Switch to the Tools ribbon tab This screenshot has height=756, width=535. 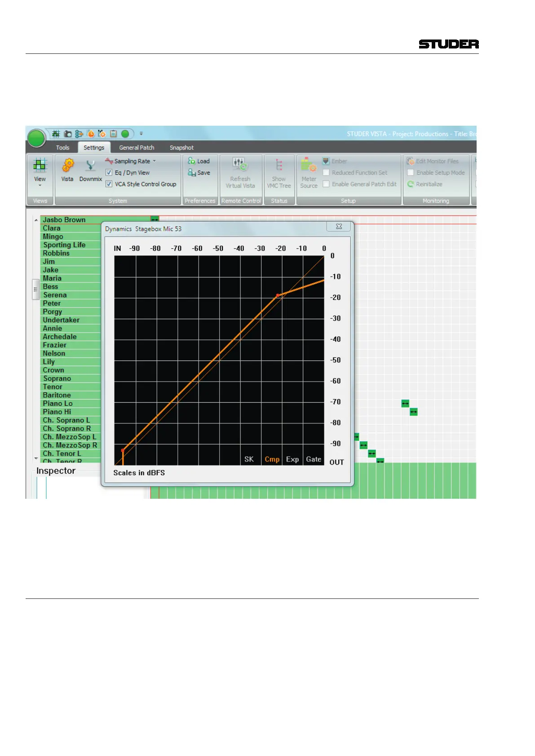[63, 147]
